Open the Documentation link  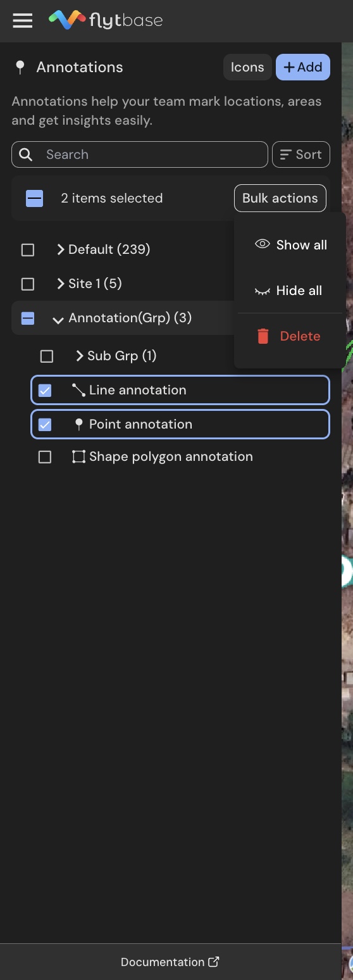coord(170,962)
